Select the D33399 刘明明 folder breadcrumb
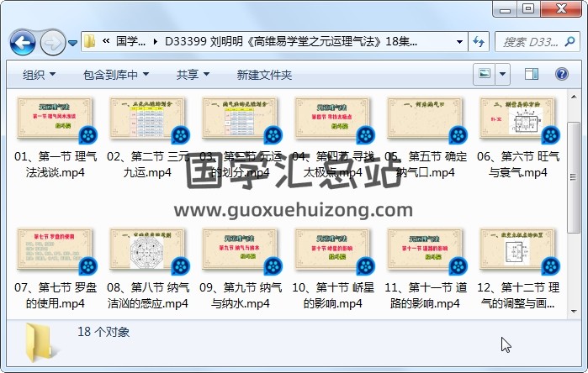Viewport: 588px width, 373px height. click(x=290, y=41)
